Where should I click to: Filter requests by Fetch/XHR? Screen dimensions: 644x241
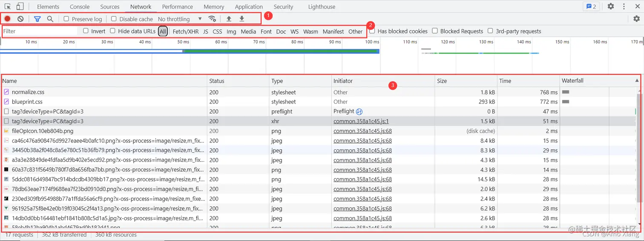click(x=186, y=31)
